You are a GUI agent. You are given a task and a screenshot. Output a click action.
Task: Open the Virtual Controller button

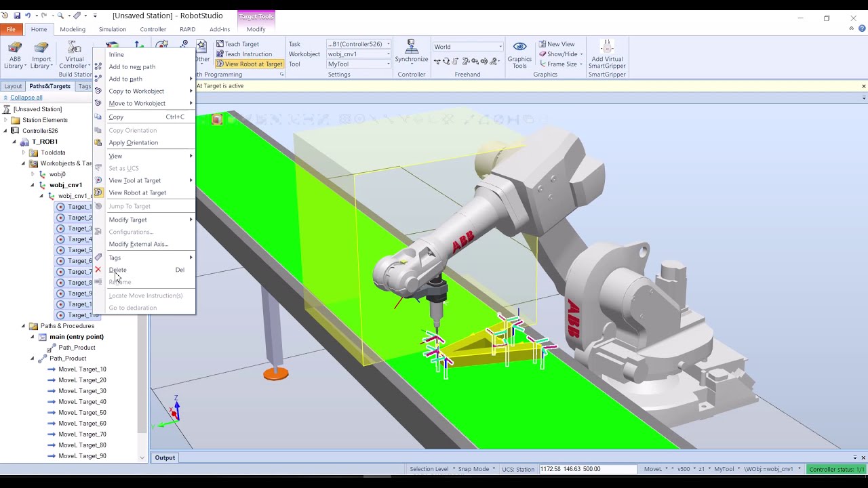click(74, 55)
